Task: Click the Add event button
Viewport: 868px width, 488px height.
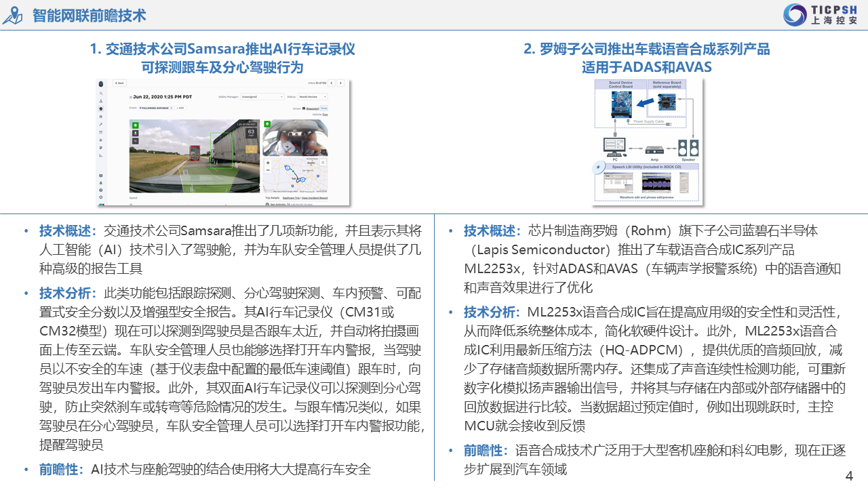Action: pos(181,108)
